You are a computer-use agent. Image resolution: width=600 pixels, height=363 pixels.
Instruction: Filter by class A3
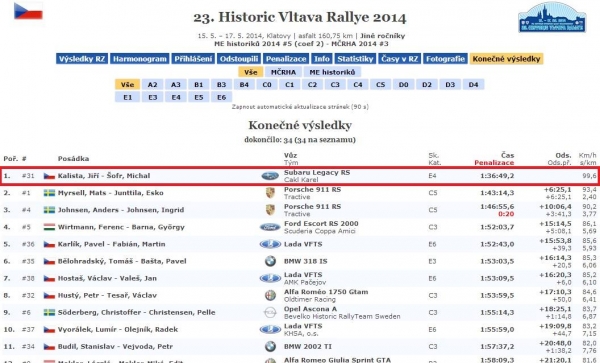176,85
